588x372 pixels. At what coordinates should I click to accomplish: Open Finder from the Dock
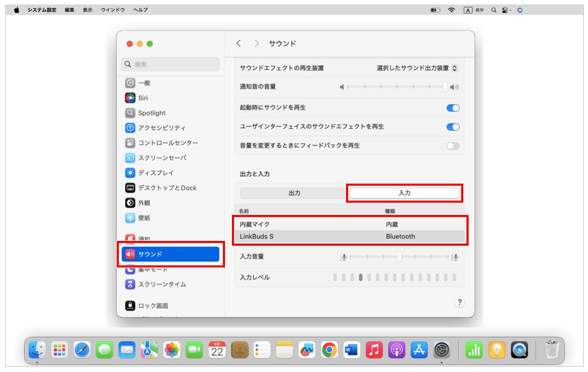coord(37,350)
